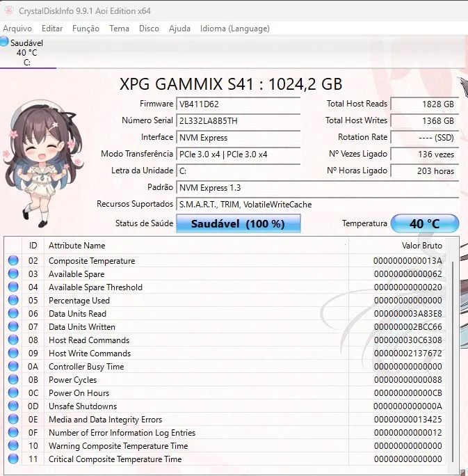This screenshot has height=476, width=468.
Task: Click Rotation Rate value ---- (SSD)
Action: point(425,138)
